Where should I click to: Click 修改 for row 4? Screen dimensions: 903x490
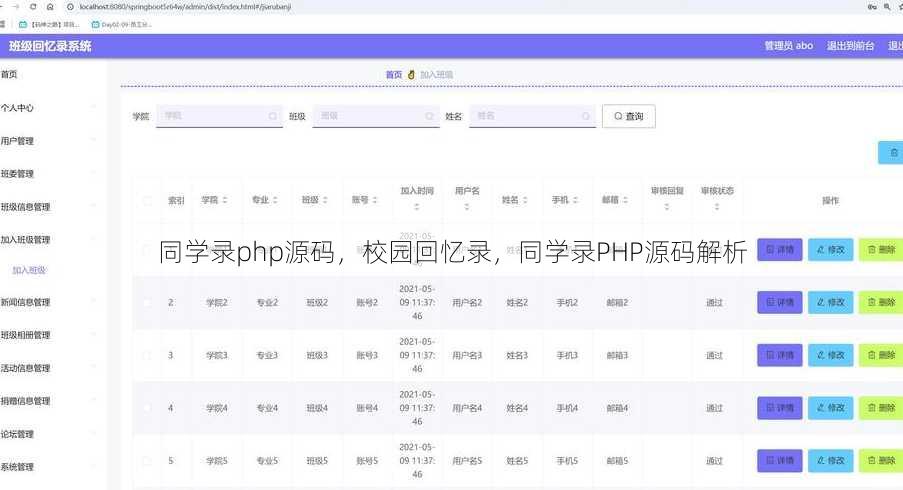pyautogui.click(x=830, y=408)
